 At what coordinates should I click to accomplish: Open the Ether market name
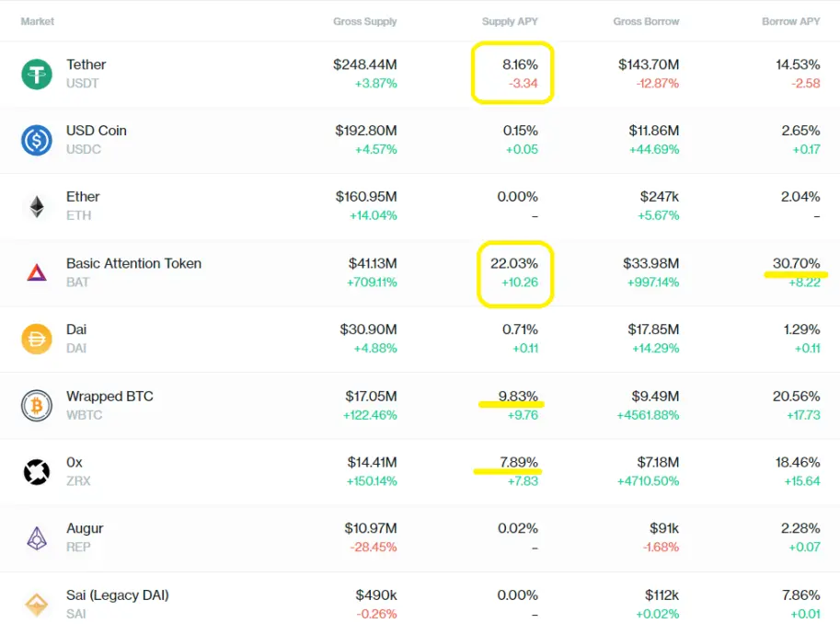point(83,197)
